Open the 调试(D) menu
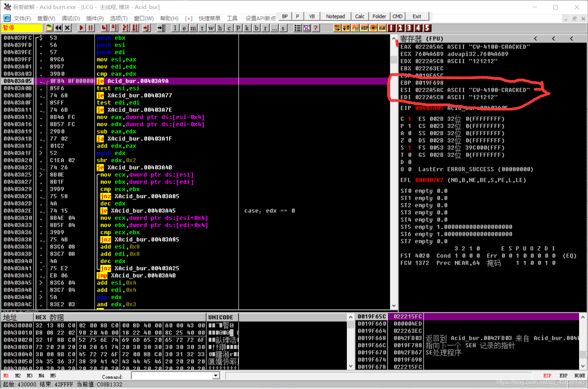Viewport: 588px width, 389px height. click(71, 18)
